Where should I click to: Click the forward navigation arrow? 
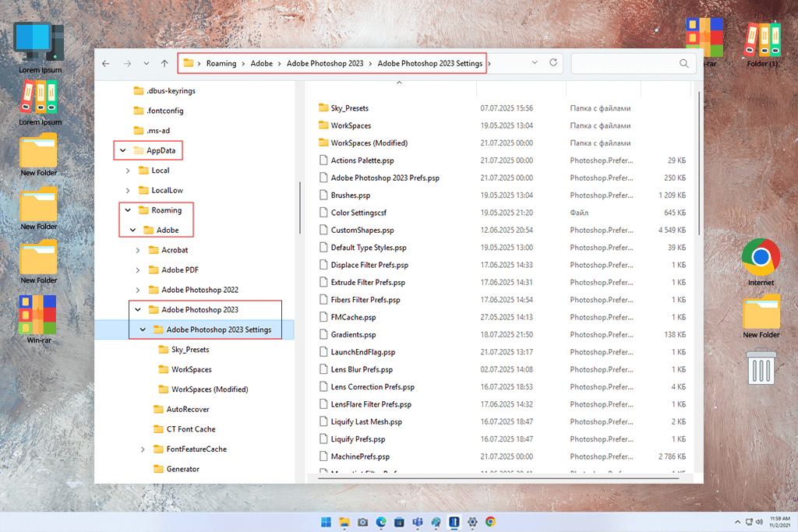[127, 64]
